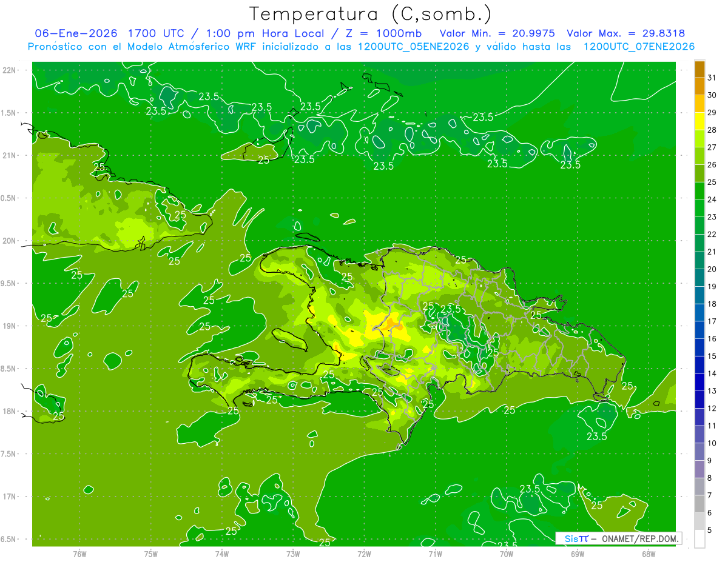
Task: Click the 22N latitude axis label
Action: tap(9, 70)
